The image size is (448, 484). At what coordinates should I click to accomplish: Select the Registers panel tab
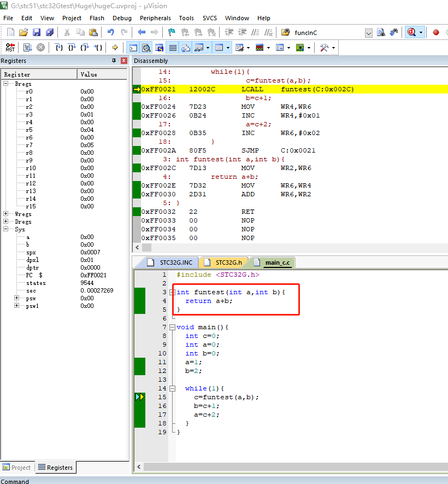click(56, 468)
